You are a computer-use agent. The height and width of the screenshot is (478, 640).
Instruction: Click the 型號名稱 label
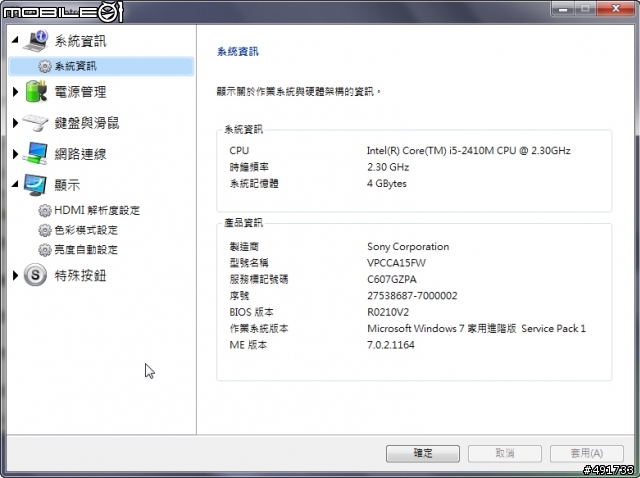coord(249,263)
